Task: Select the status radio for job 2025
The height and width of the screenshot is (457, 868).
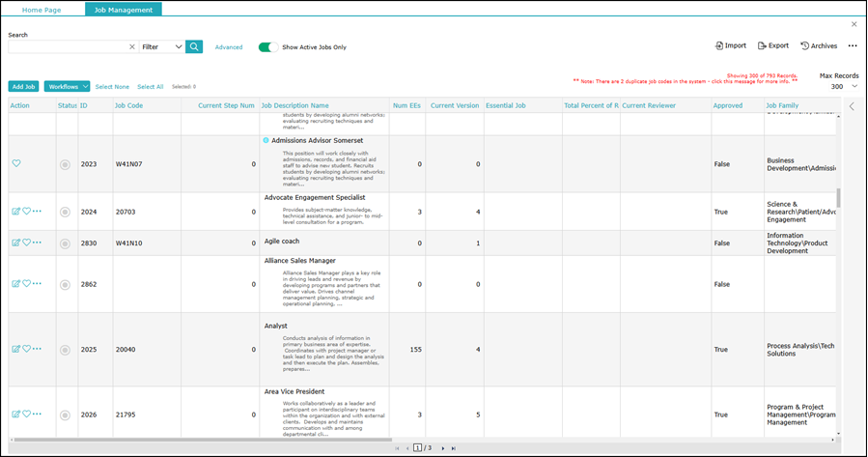Action: (x=65, y=350)
